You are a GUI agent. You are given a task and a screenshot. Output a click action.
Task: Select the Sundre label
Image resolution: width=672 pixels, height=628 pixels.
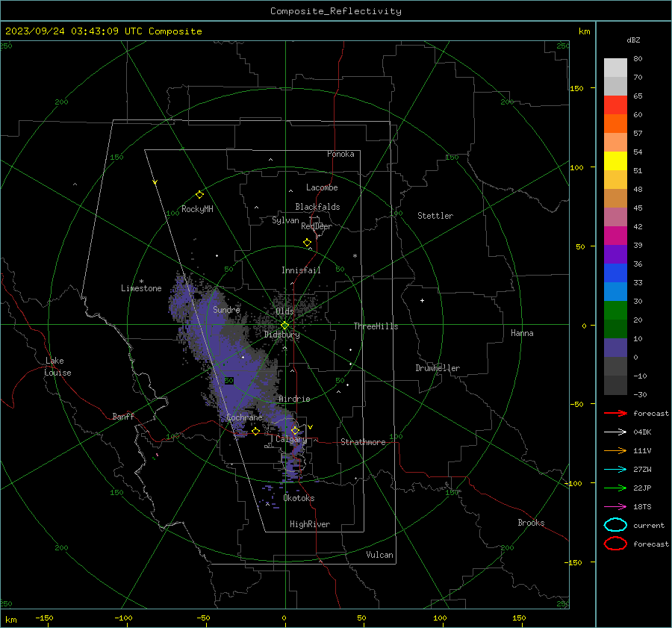(x=226, y=309)
